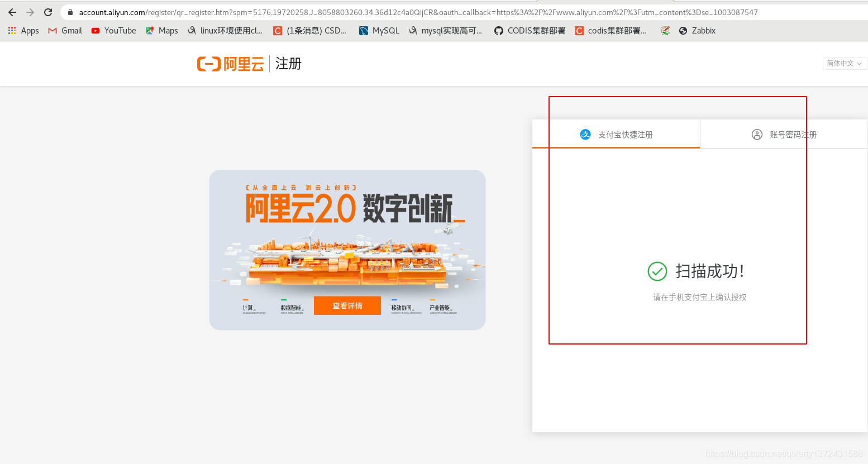Click the 移动协同 label on the banner
Image resolution: width=868 pixels, height=464 pixels.
[x=403, y=308]
